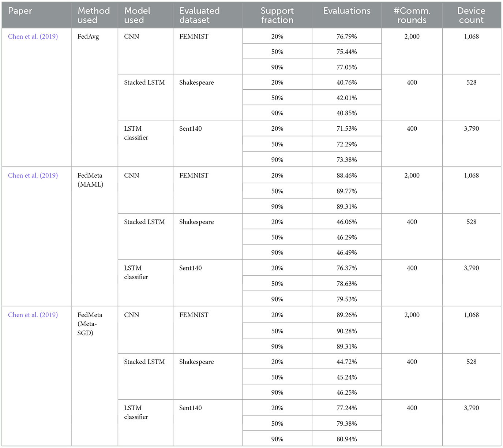The image size is (503, 448).
Task: Select the 80.94% evaluation value
Action: coord(346,439)
